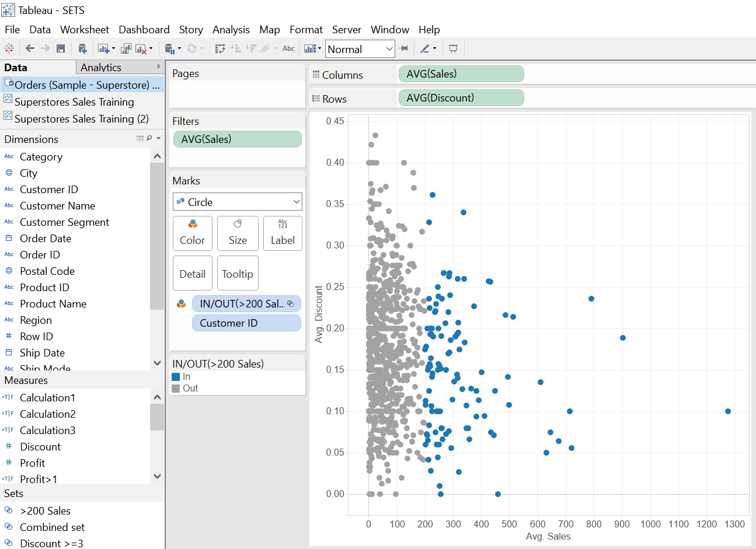Screen dimensions: 756x549
Task: Click the Dimensions list scrollbar thumb
Action: tap(157, 236)
